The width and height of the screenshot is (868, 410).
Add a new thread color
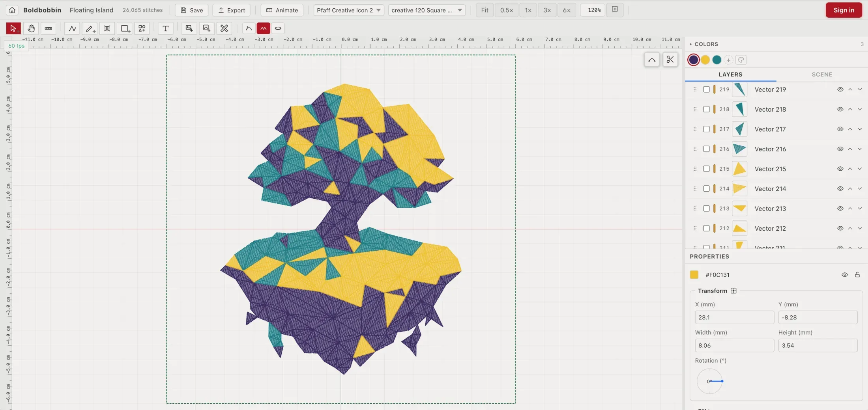729,60
